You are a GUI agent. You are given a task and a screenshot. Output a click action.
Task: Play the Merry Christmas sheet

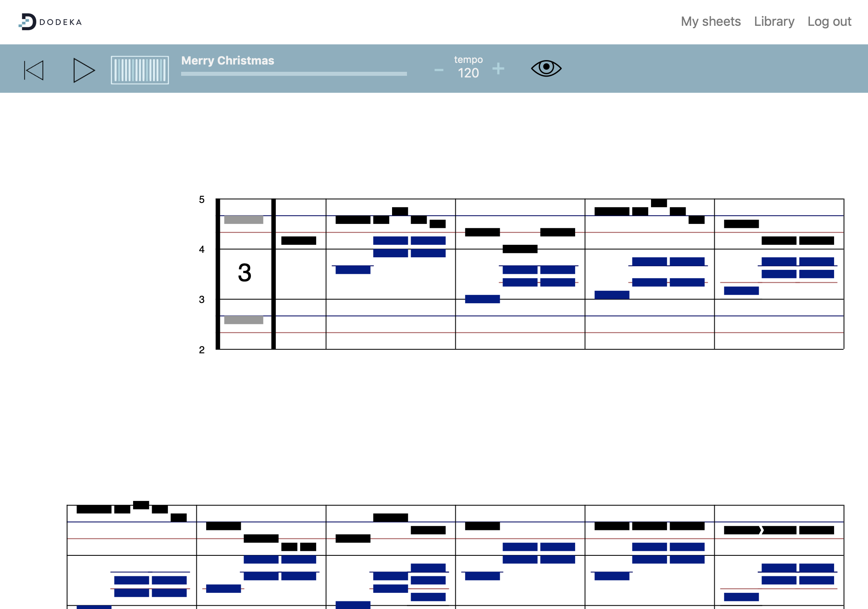pyautogui.click(x=84, y=70)
